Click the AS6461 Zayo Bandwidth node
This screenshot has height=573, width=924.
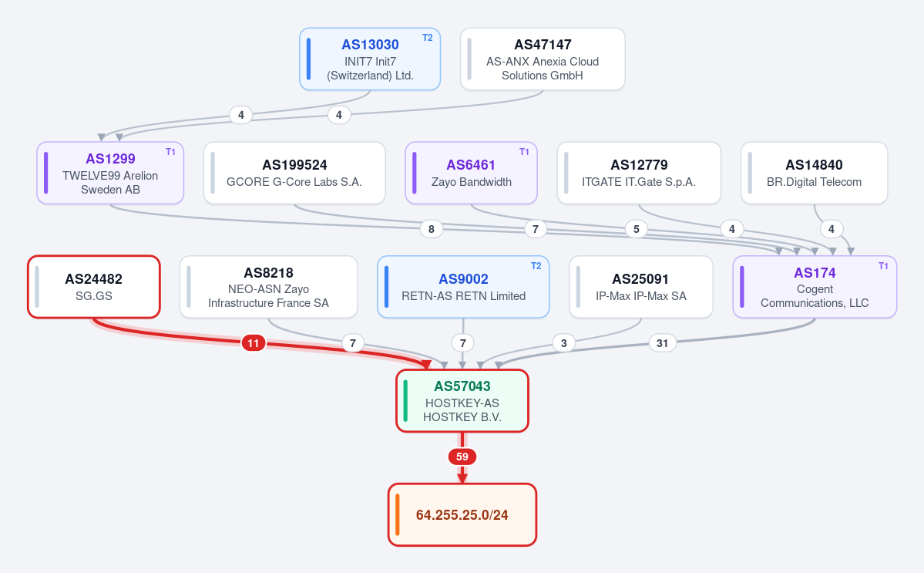tap(472, 173)
